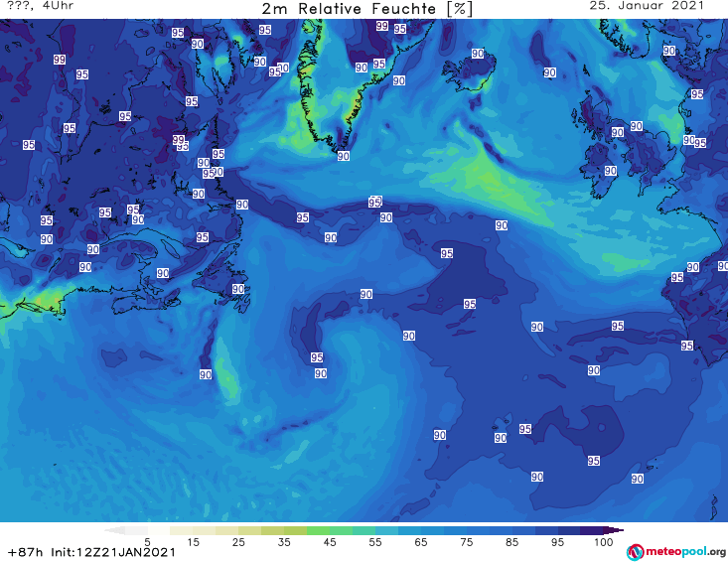The width and height of the screenshot is (728, 562).
Task: Click color scale tick label "35"
Action: pos(284,542)
